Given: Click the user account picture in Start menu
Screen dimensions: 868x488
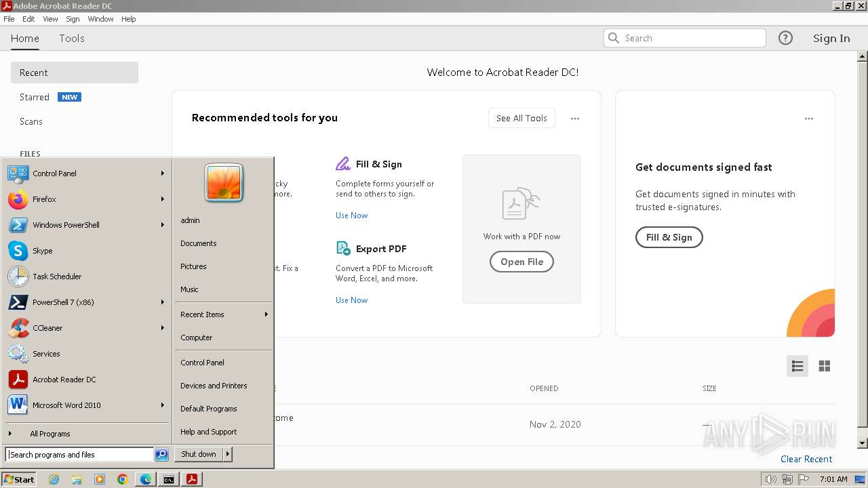Looking at the screenshot, I should [224, 183].
